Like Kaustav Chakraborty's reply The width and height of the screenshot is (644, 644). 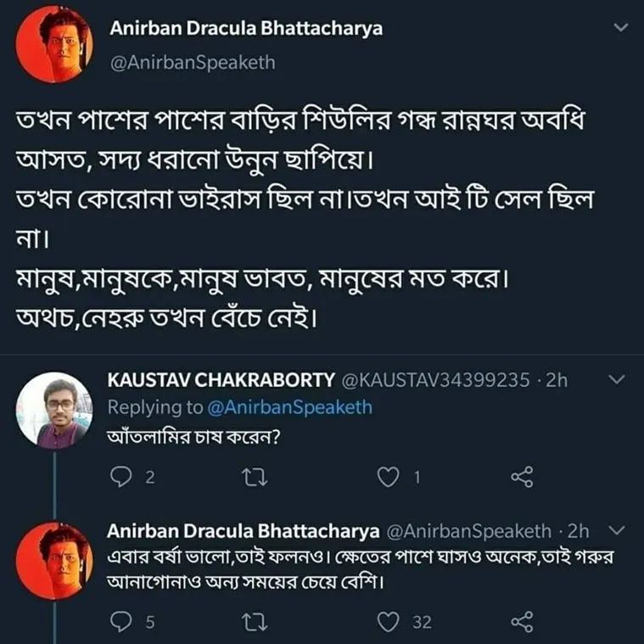point(388,477)
